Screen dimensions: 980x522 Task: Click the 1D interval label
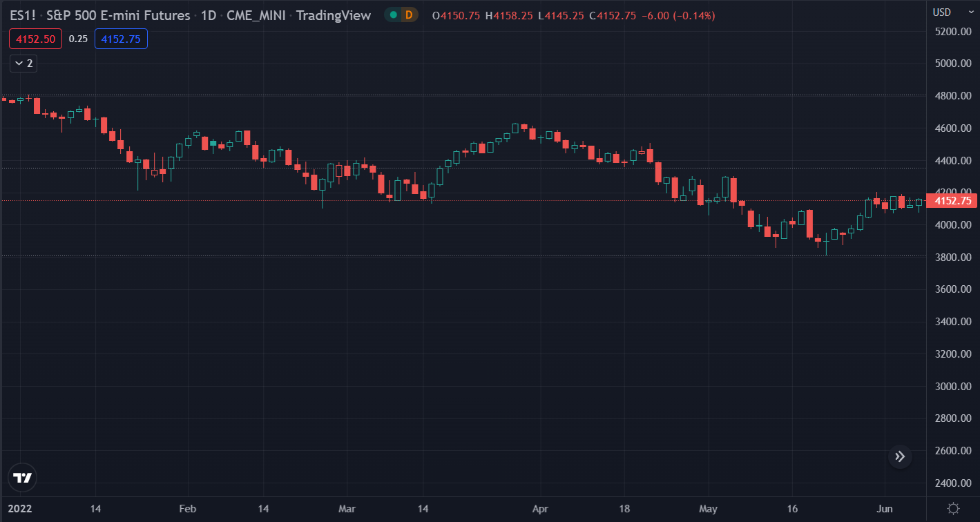point(208,15)
